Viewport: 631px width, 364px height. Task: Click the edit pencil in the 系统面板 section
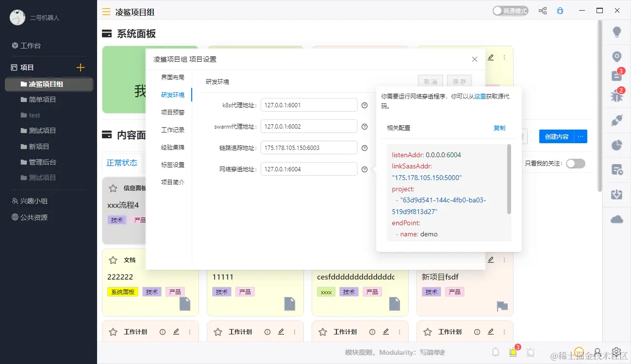[491, 57]
